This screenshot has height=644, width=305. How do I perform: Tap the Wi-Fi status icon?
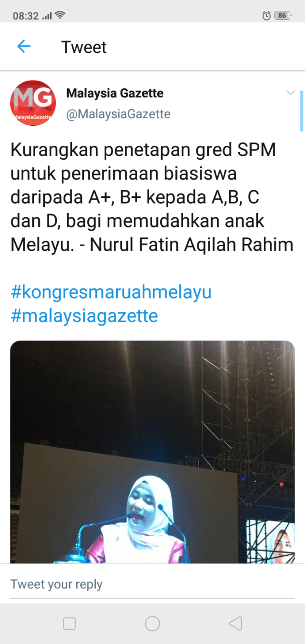tap(60, 16)
